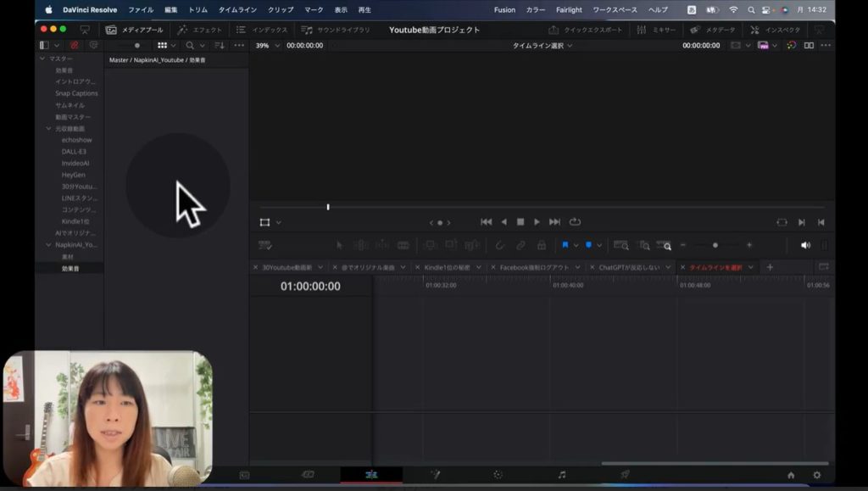The width and height of the screenshot is (868, 491).
Task: Click the blue flag icon
Action: pos(565,245)
